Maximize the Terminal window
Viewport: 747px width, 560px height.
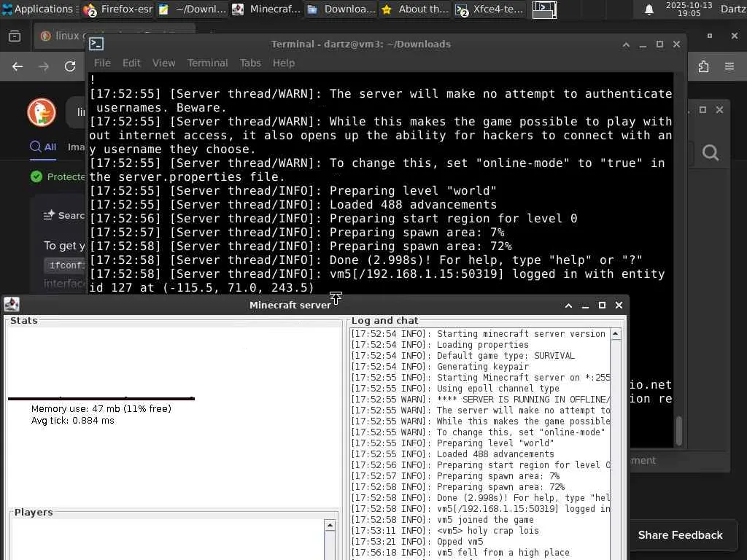point(659,44)
